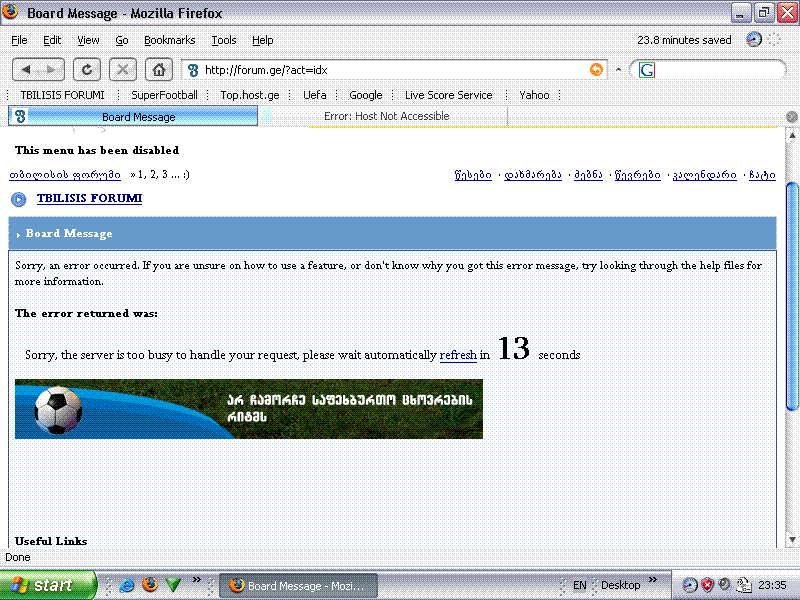Open the Google search engine icon

click(x=646, y=70)
